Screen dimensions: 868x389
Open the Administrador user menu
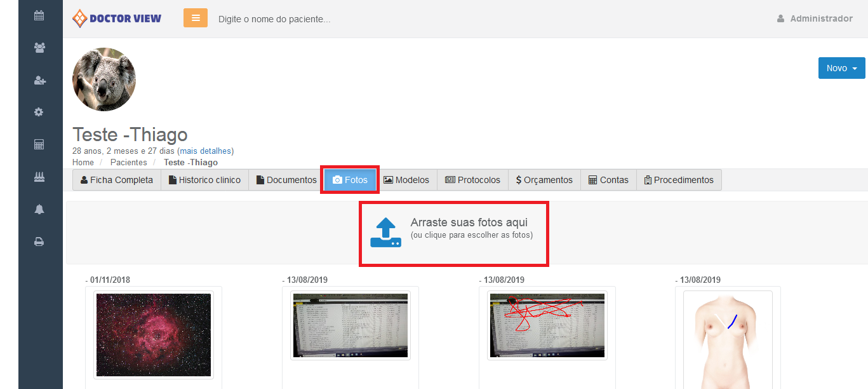coord(815,18)
